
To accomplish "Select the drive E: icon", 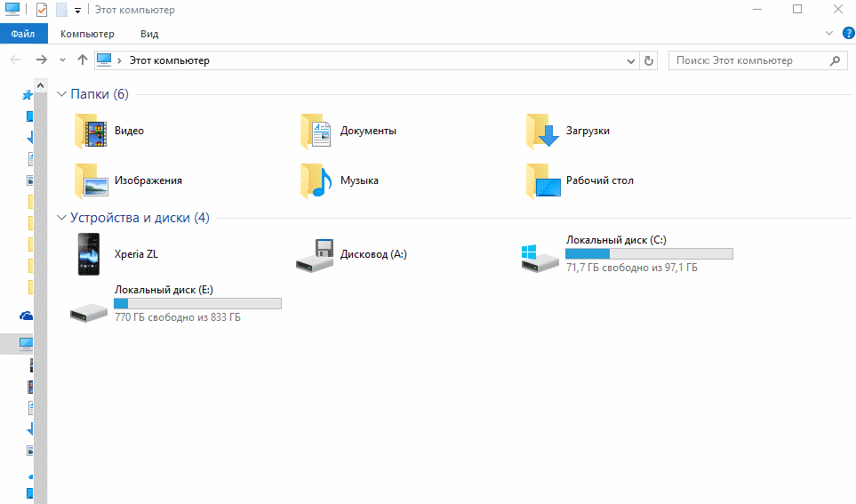I will pos(88,312).
